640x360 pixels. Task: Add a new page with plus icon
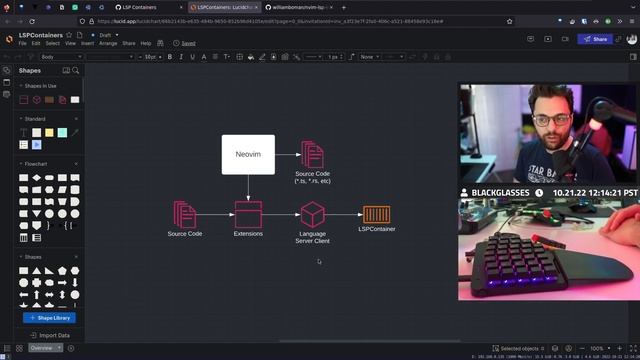coord(71,348)
